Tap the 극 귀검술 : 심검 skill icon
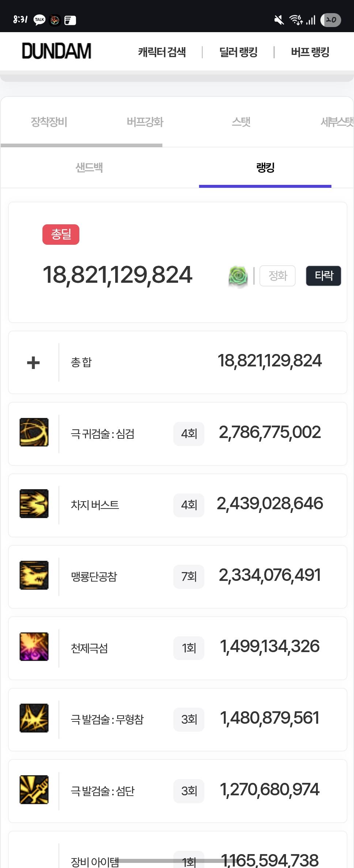This screenshot has height=868, width=354. pyautogui.click(x=34, y=432)
